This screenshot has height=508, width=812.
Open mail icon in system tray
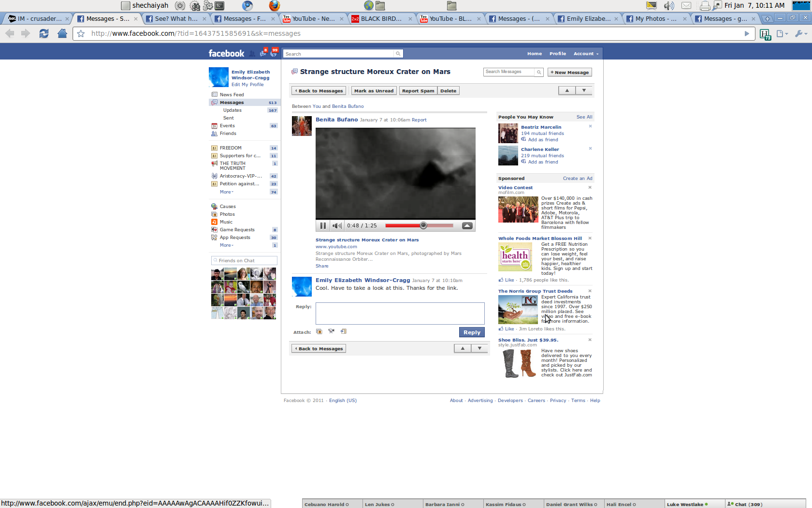pyautogui.click(x=686, y=6)
